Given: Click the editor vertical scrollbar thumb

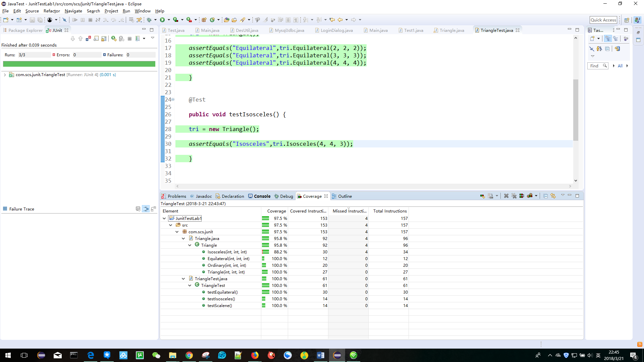Looking at the screenshot, I should pos(576,110).
